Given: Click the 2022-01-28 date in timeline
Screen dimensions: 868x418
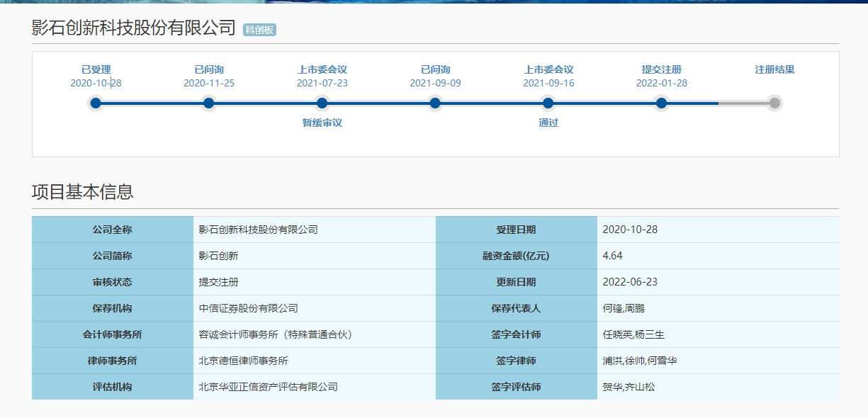Looking at the screenshot, I should pos(661,83).
